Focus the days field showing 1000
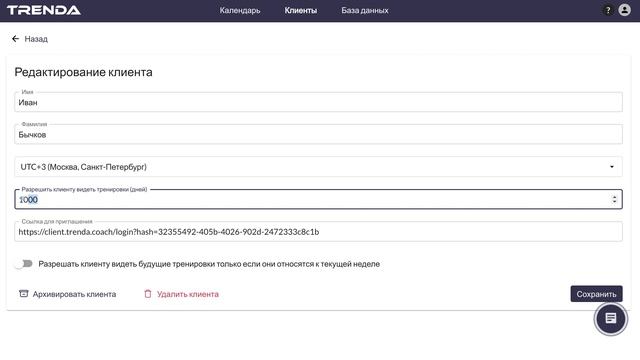Image resolution: width=640 pixels, height=360 pixels. [x=318, y=199]
